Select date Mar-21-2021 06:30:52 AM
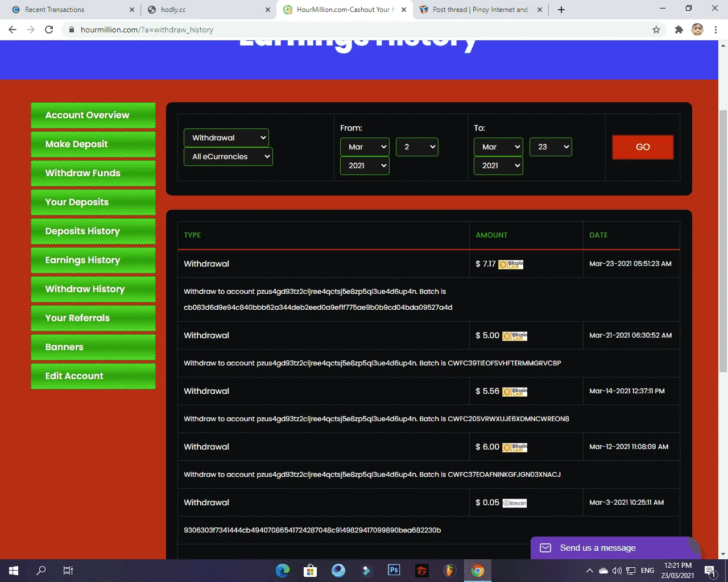 point(630,335)
